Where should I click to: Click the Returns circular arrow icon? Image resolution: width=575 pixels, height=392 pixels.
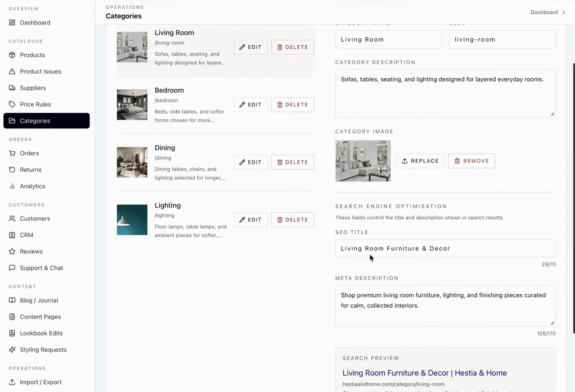[12, 170]
